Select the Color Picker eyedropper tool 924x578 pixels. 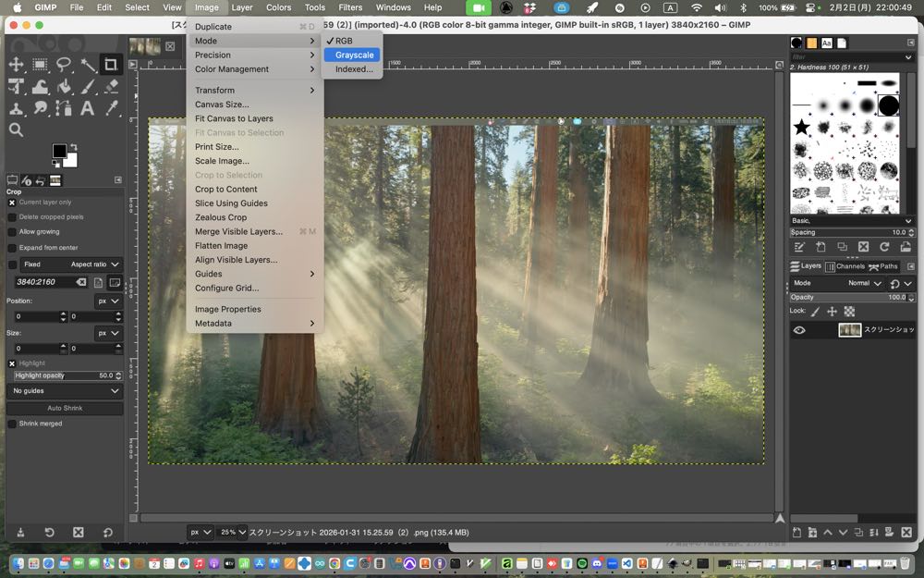click(112, 108)
